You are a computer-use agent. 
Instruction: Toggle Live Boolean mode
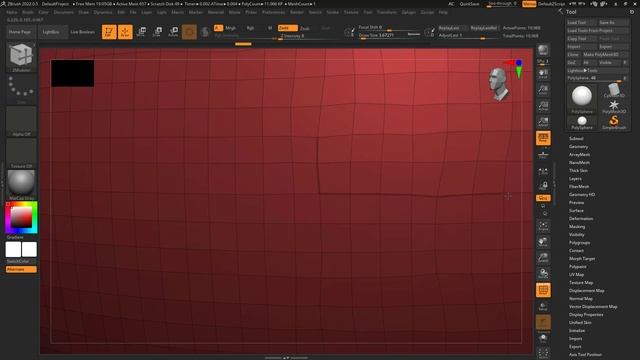pos(82,32)
